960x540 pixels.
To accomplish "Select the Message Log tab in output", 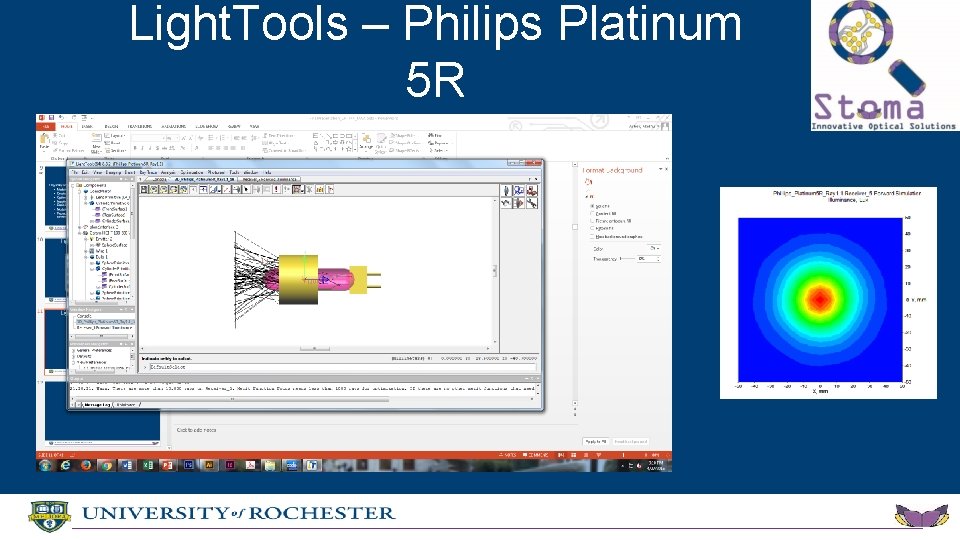I will point(97,405).
